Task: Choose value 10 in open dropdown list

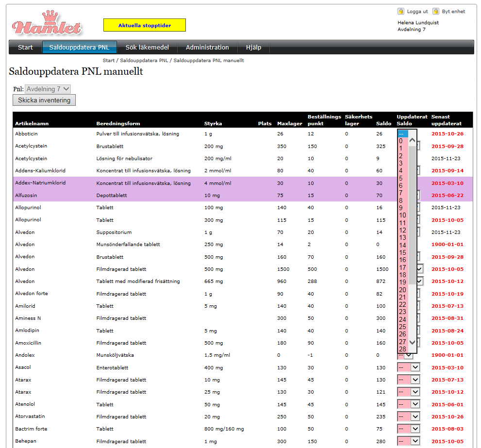Action: click(x=403, y=216)
